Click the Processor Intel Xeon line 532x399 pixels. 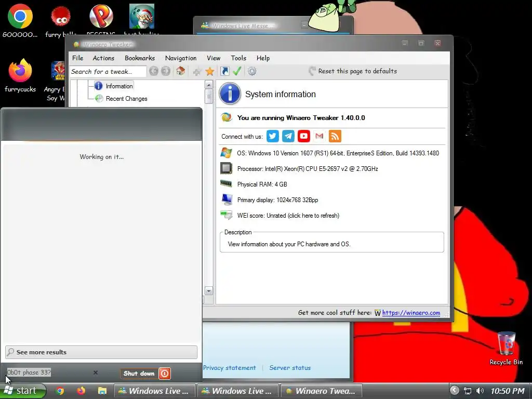coord(308,169)
